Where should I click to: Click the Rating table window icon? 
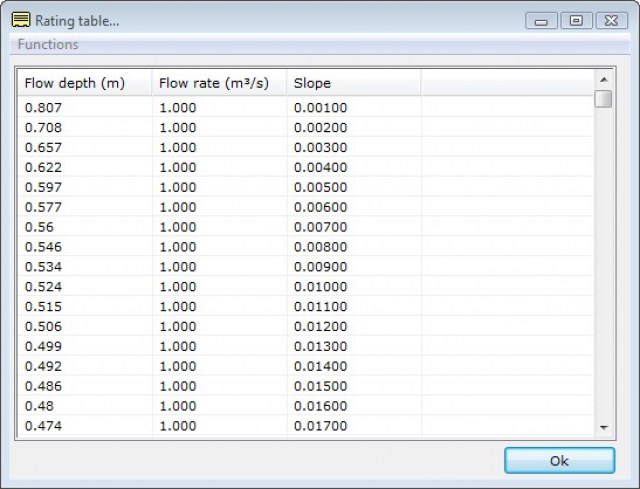click(x=20, y=19)
